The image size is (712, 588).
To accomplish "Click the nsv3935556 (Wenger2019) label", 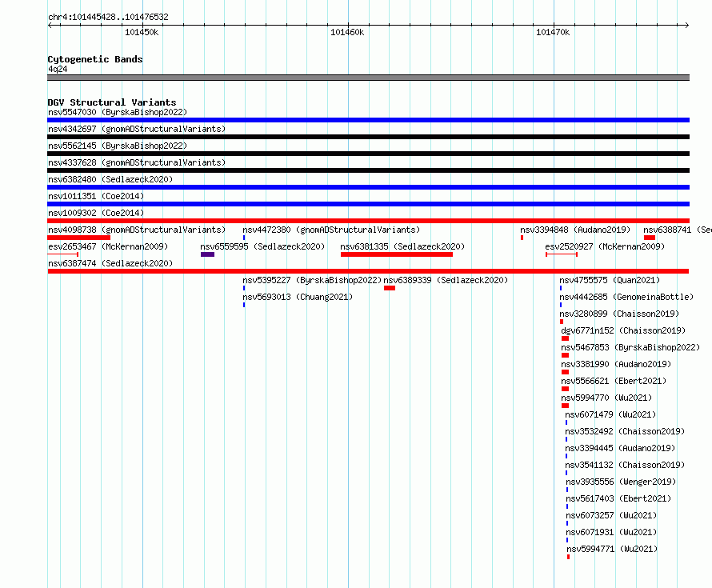I will point(621,482).
